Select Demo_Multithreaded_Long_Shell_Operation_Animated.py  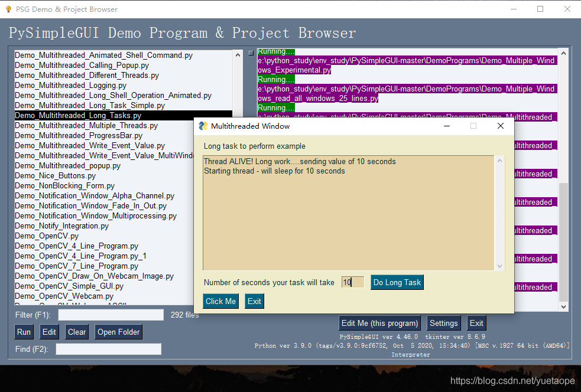click(123, 95)
